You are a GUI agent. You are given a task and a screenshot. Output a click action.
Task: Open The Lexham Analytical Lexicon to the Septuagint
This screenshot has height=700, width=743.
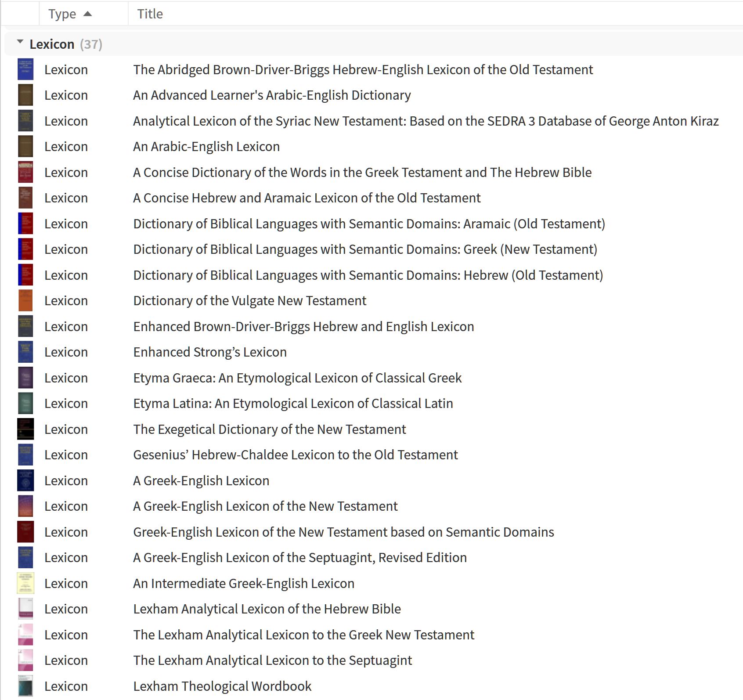[272, 660]
